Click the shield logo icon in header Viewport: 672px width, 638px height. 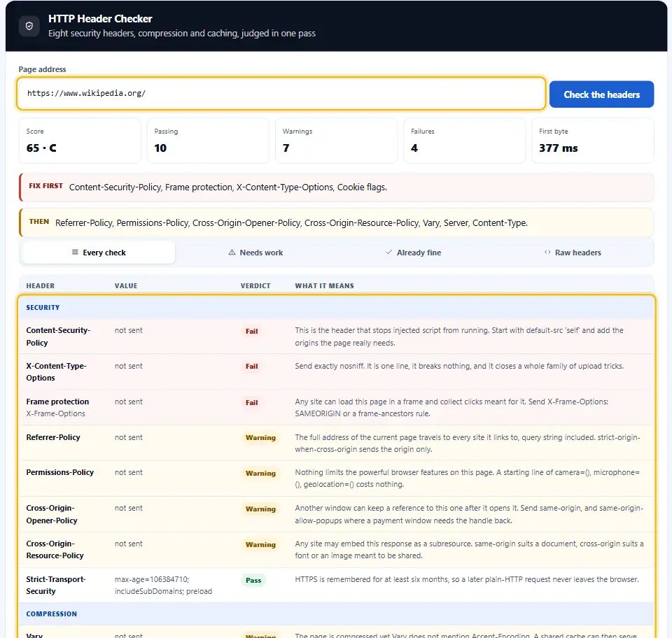[29, 26]
